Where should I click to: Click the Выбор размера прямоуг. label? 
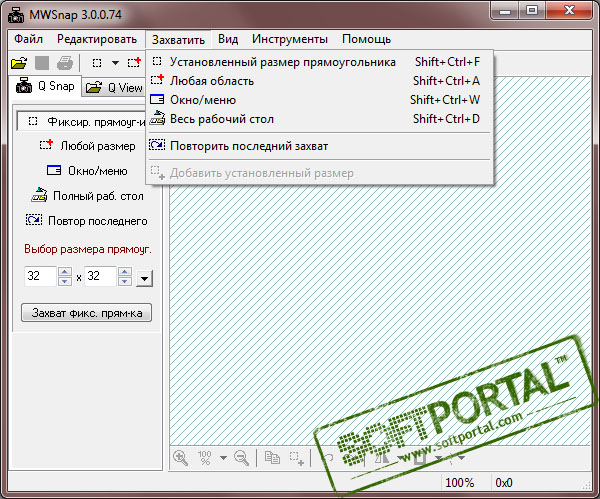88,249
